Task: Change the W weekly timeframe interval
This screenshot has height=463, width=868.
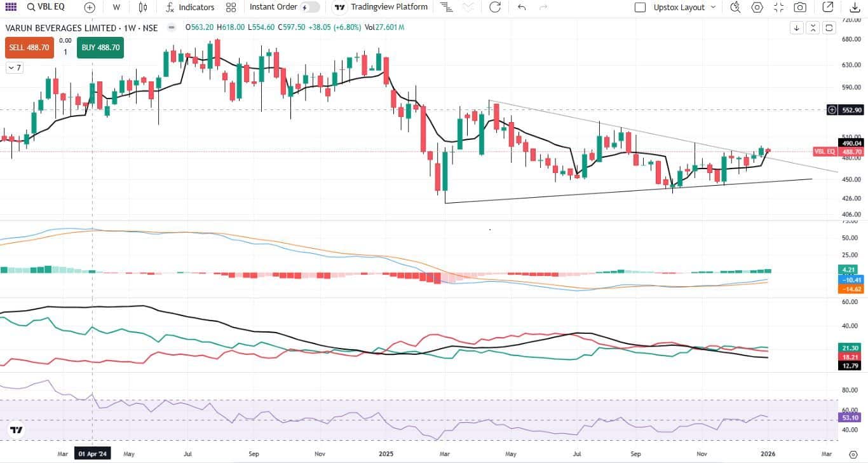Action: [116, 8]
